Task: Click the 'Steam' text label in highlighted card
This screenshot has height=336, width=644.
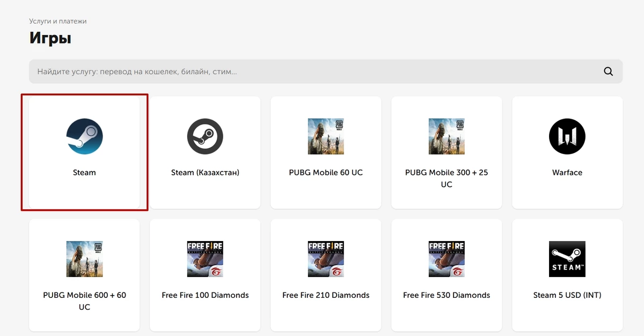Action: (x=84, y=173)
